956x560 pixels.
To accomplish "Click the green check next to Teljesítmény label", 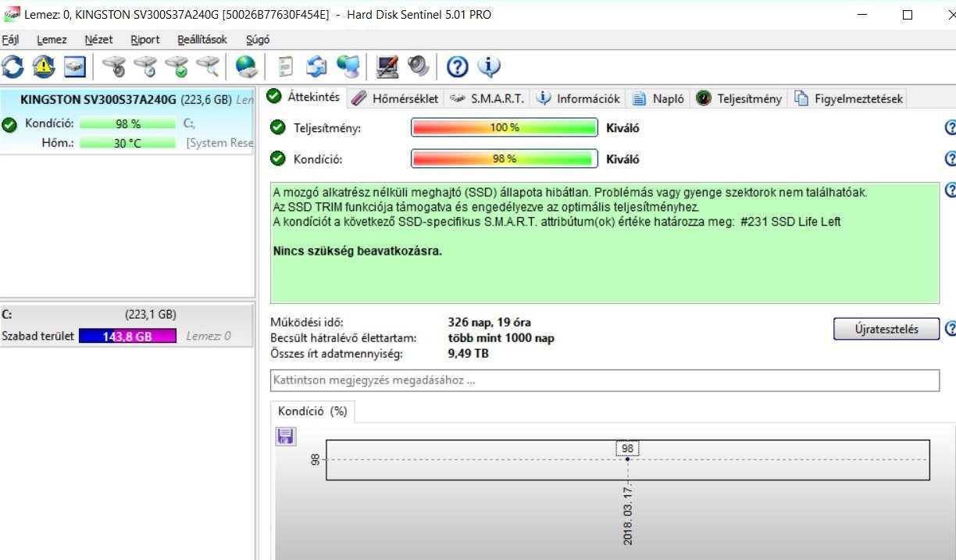I will point(277,127).
